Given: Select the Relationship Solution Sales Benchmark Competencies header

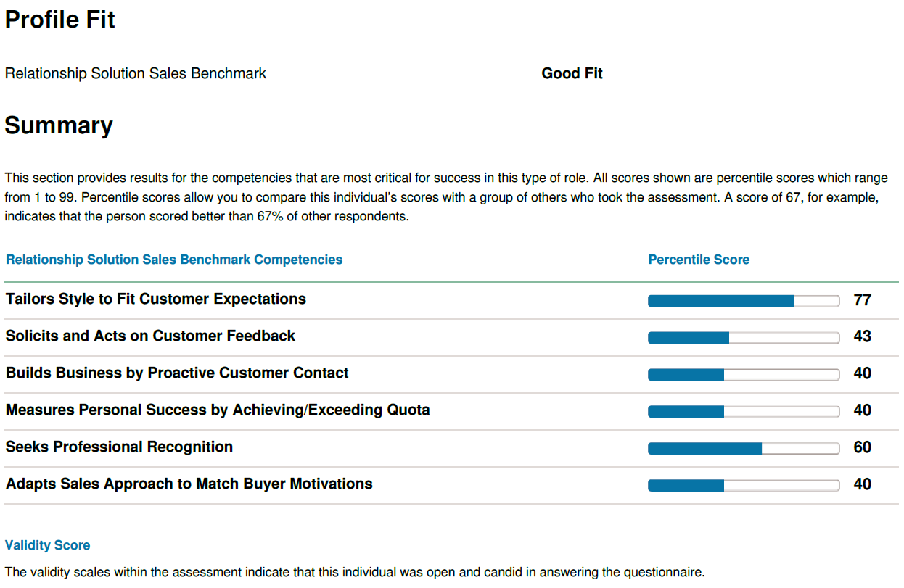Looking at the screenshot, I should [x=174, y=260].
